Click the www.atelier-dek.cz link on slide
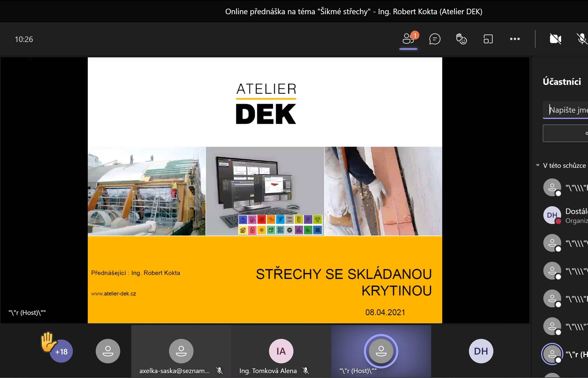The height and width of the screenshot is (378, 588). (114, 294)
